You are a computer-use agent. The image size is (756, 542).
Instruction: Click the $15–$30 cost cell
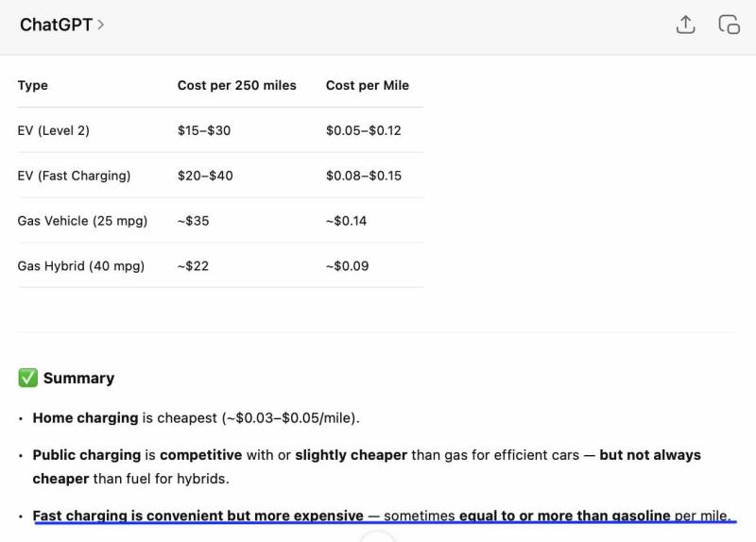204,130
